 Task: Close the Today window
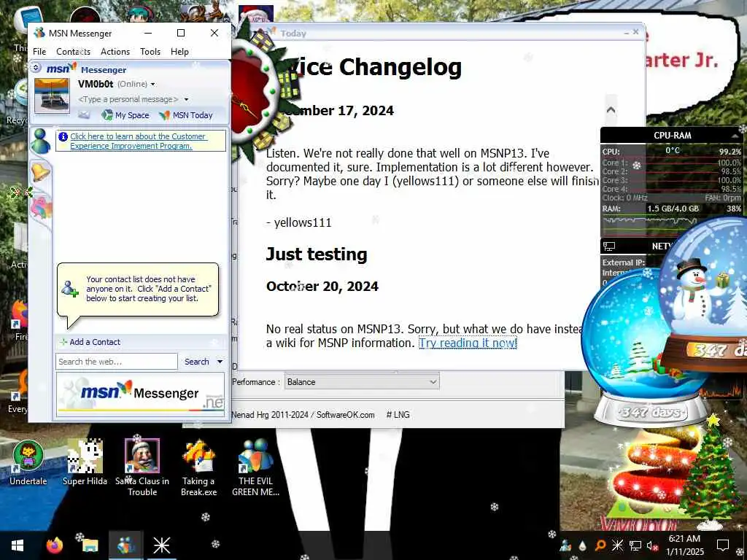point(635,32)
